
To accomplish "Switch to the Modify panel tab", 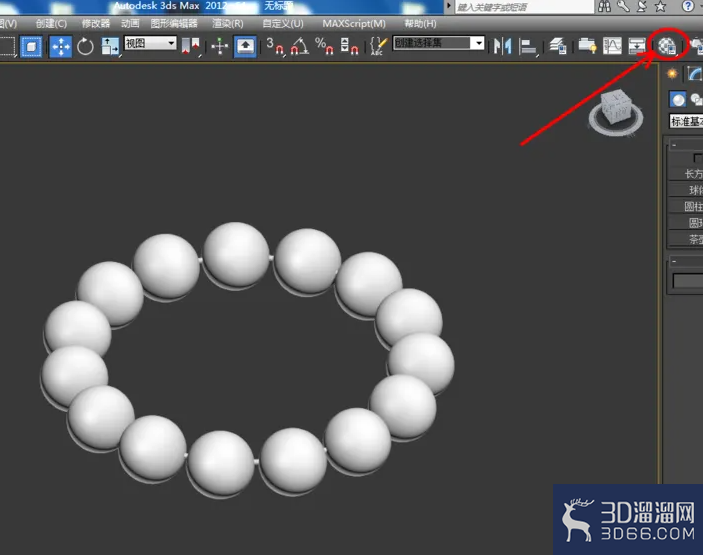I will (694, 74).
